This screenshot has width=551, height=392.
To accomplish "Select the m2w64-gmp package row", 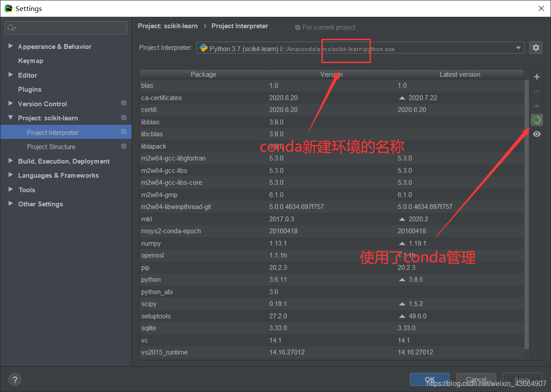I will (x=332, y=195).
